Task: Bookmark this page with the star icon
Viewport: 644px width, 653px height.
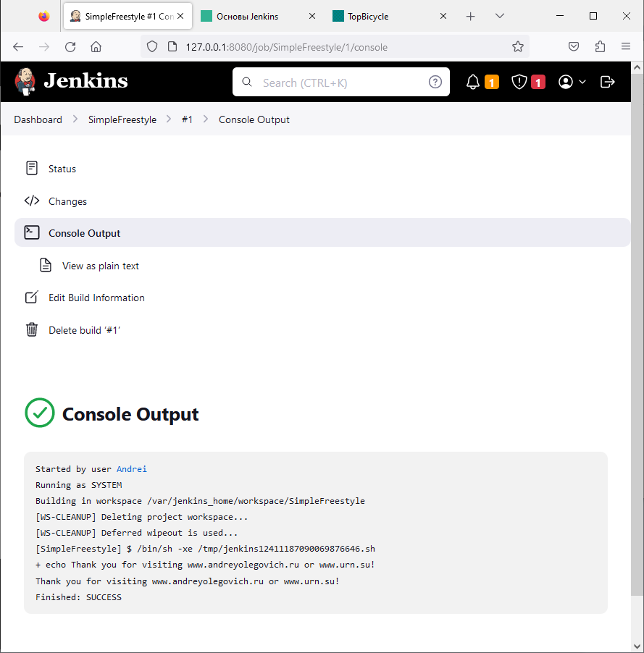Action: [518, 46]
